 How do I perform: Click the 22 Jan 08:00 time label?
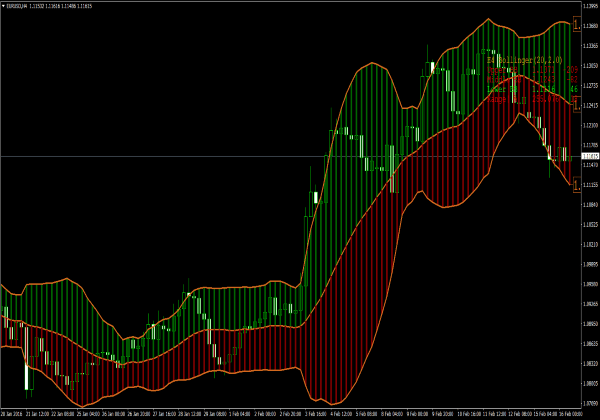(x=62, y=414)
